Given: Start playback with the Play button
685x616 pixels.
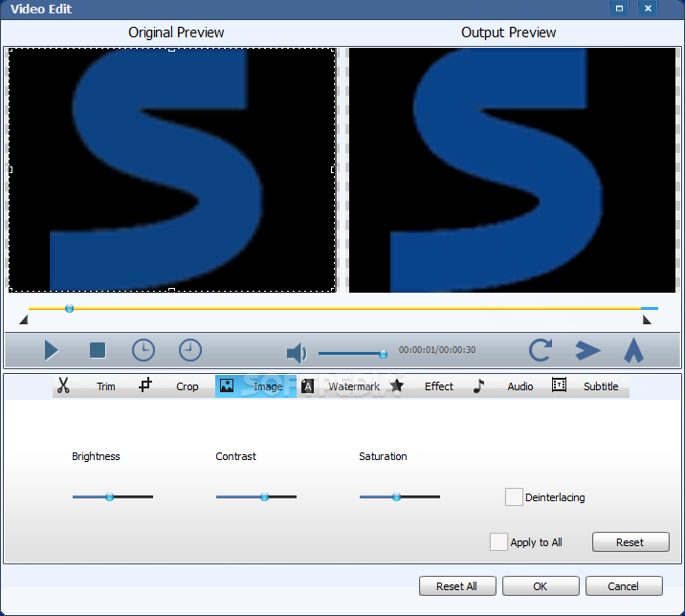Looking at the screenshot, I should 52,350.
